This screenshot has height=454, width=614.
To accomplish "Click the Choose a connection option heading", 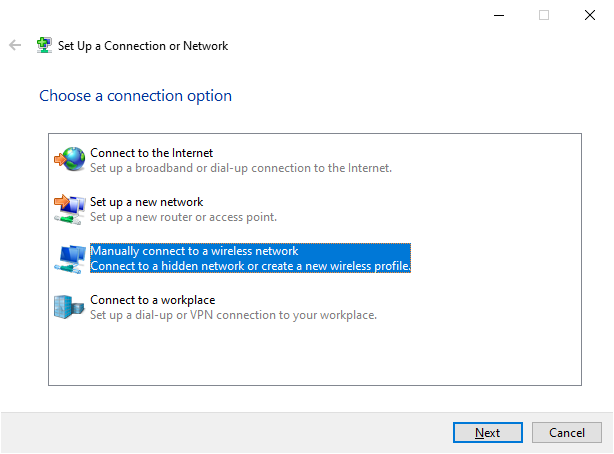I will pos(135,96).
